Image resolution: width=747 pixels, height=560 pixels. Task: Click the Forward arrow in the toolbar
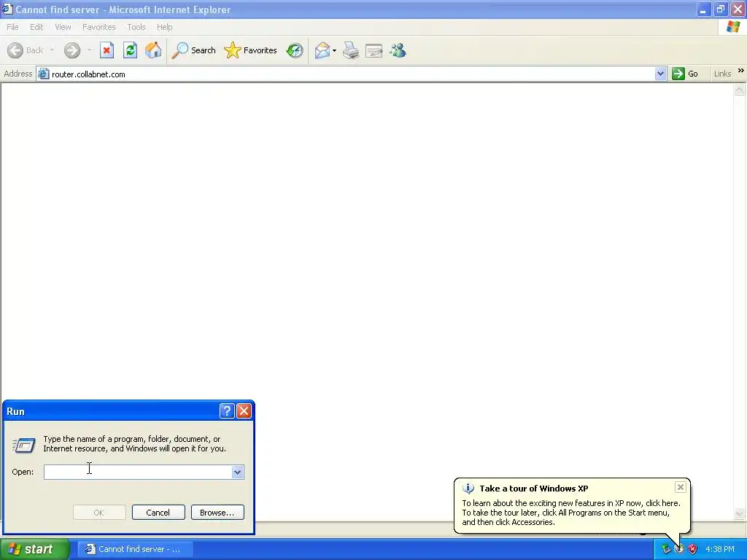pos(72,50)
